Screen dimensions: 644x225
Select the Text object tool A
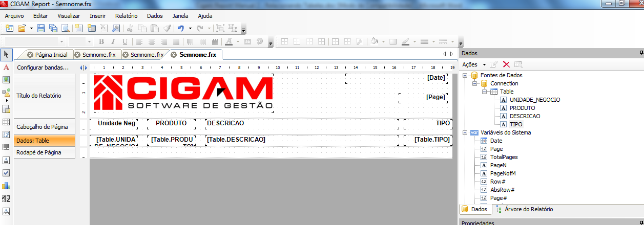click(6, 67)
